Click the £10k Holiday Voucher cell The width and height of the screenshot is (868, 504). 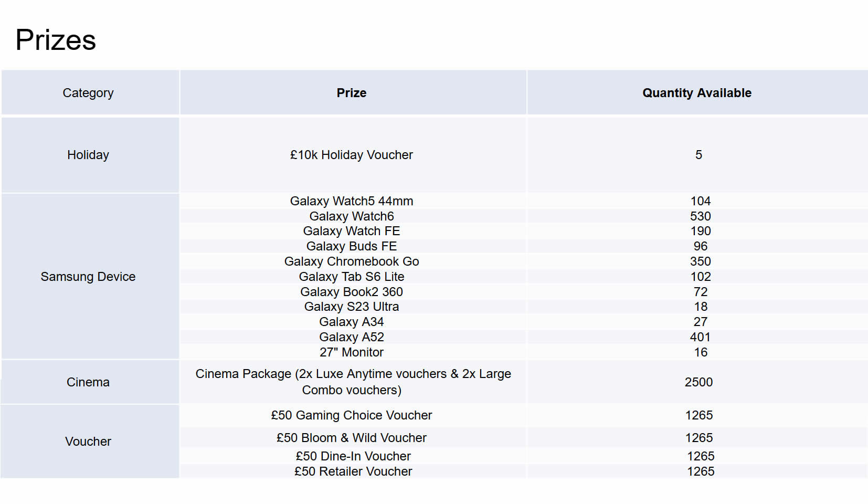pyautogui.click(x=352, y=155)
